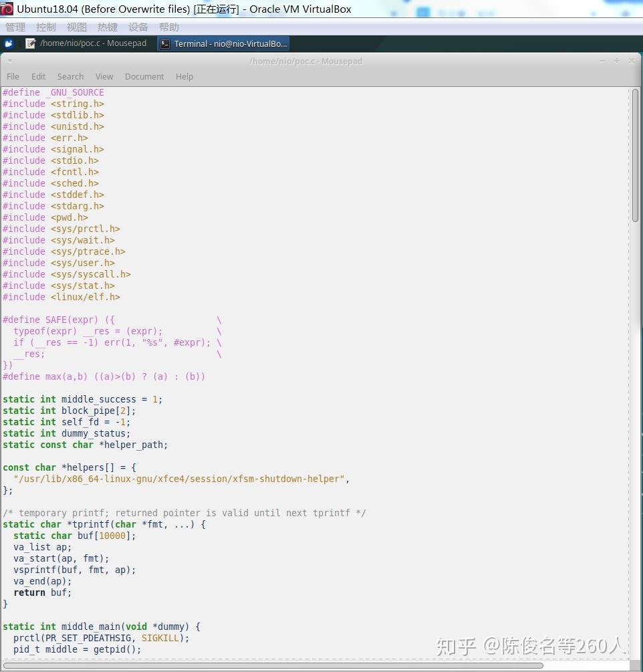Click '#include <sys/syscall.h>' line
Image resolution: width=643 pixels, height=672 pixels.
click(x=67, y=274)
